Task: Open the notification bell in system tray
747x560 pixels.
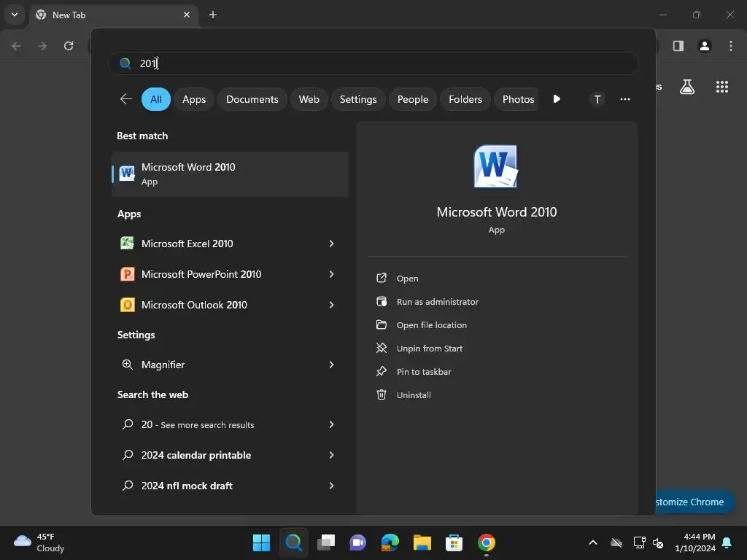Action: [x=727, y=542]
